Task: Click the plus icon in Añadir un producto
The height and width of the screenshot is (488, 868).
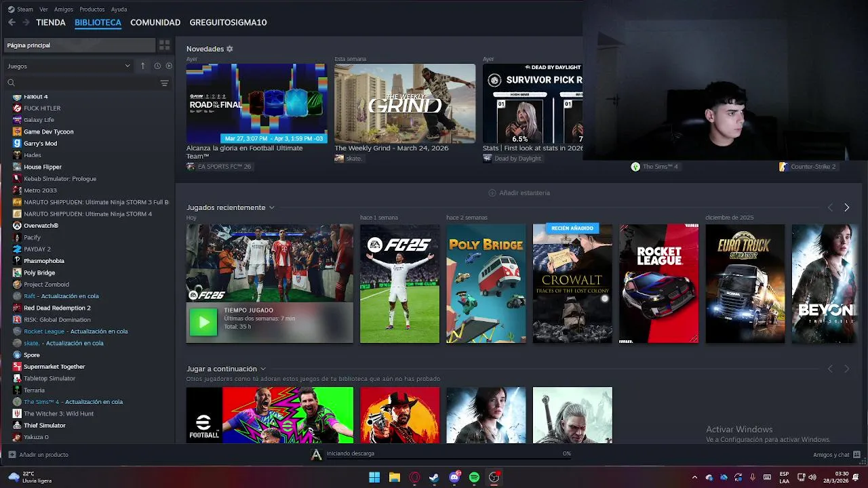Action: 12,455
